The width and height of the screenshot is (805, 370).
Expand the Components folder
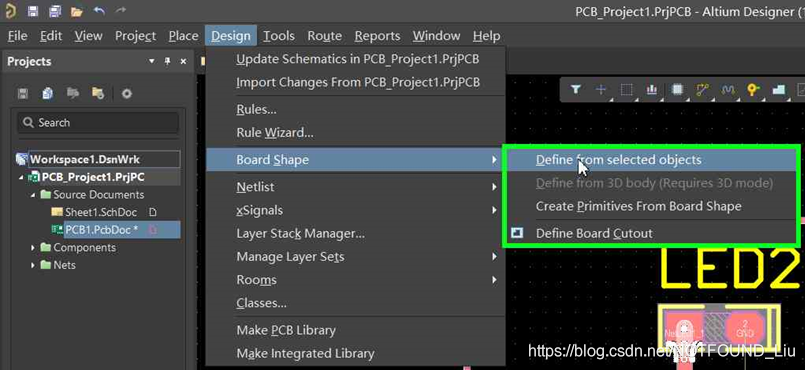pyautogui.click(x=33, y=248)
